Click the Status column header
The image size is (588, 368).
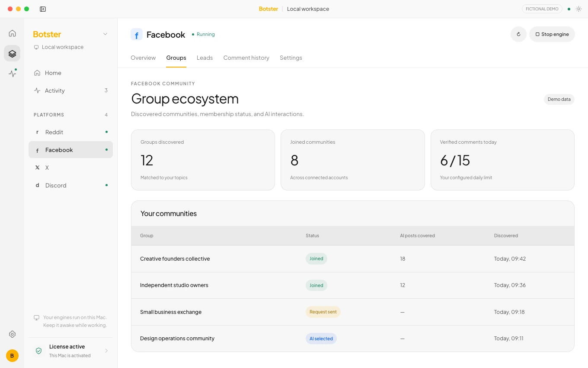(x=312, y=236)
